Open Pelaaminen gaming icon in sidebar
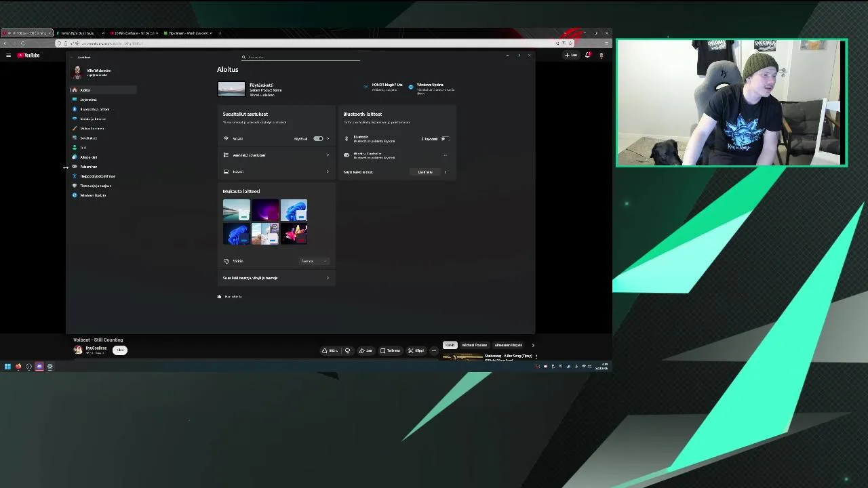The image size is (868, 488). click(75, 166)
